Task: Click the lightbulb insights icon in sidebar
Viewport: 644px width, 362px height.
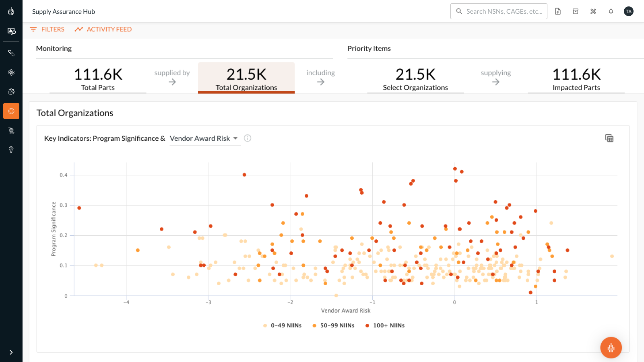Action: [11, 150]
